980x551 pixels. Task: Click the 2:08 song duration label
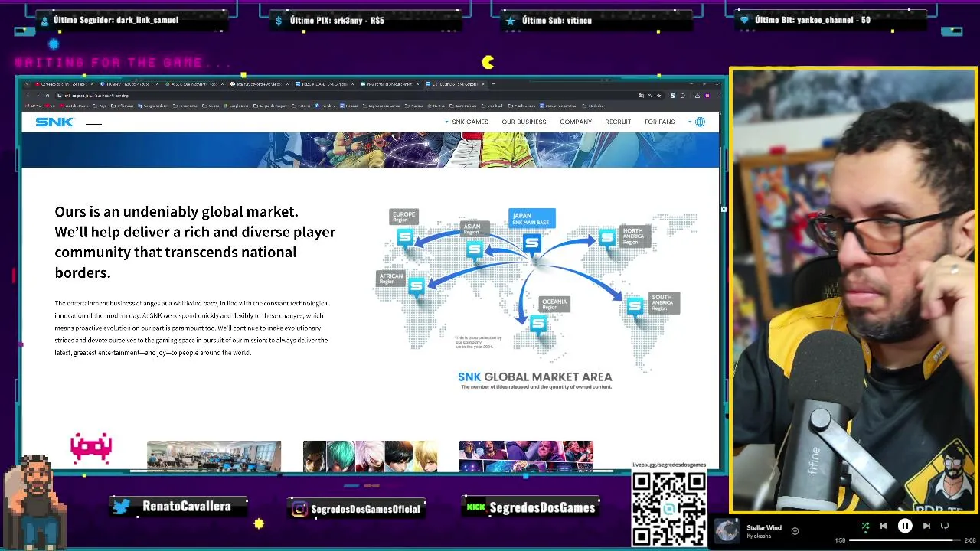coord(970,540)
